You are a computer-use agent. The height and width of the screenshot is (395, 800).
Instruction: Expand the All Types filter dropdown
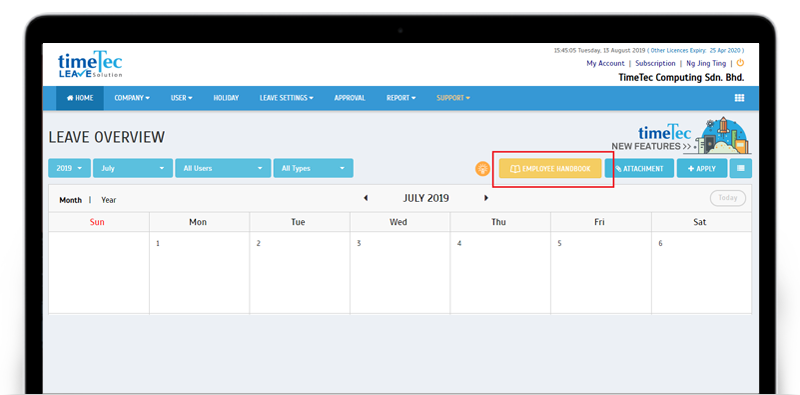(x=313, y=168)
